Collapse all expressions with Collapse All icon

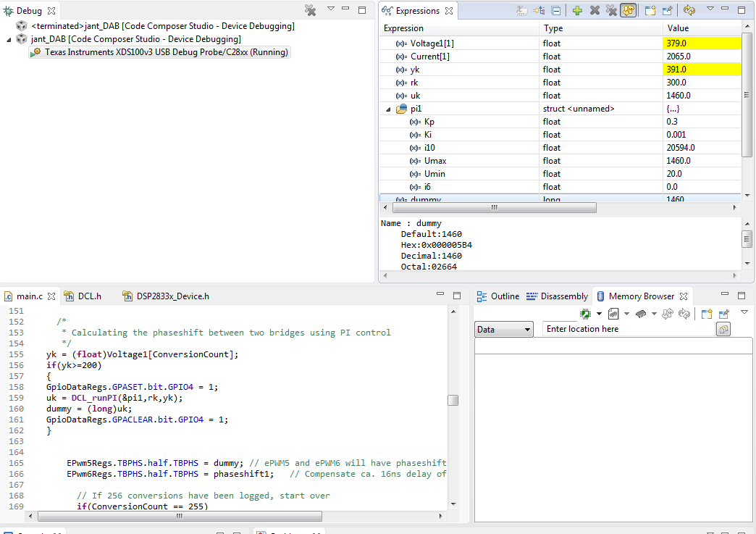point(556,11)
